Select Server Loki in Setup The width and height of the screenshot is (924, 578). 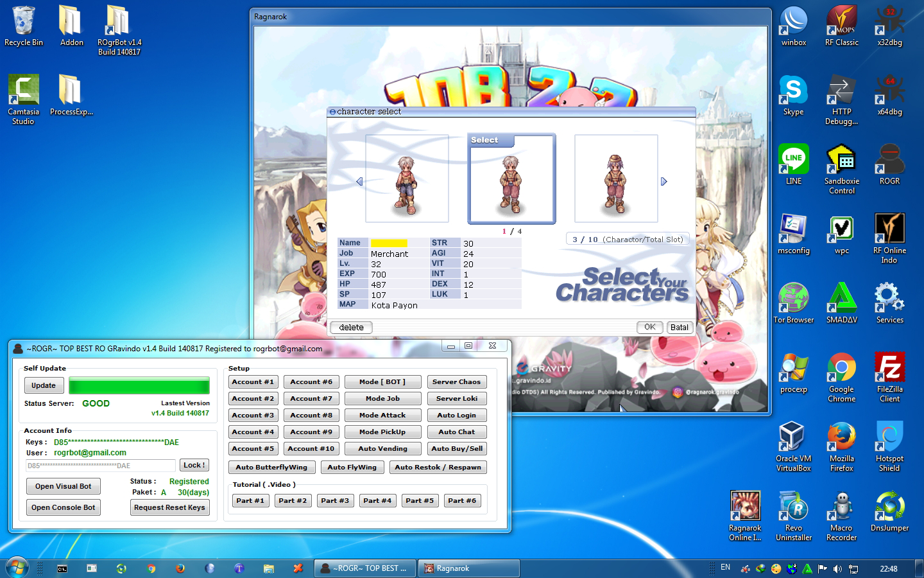click(x=456, y=398)
